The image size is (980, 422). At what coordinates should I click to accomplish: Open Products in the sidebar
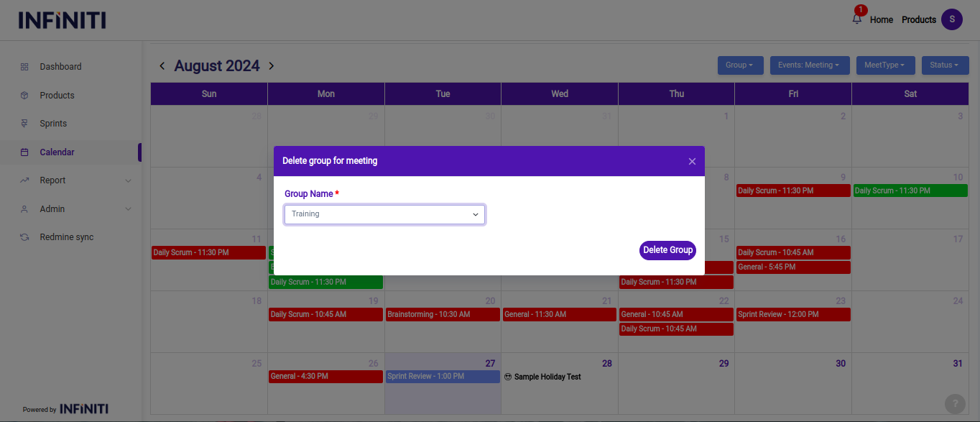tap(57, 96)
